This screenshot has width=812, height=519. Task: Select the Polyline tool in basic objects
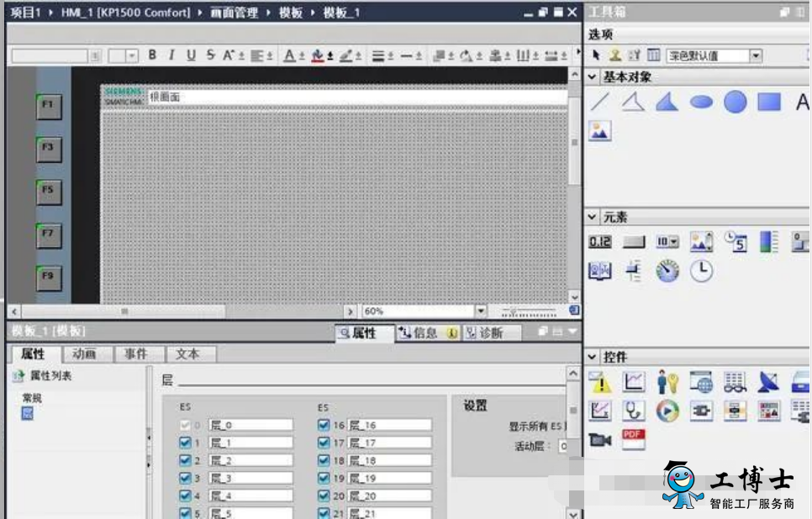[x=633, y=102]
